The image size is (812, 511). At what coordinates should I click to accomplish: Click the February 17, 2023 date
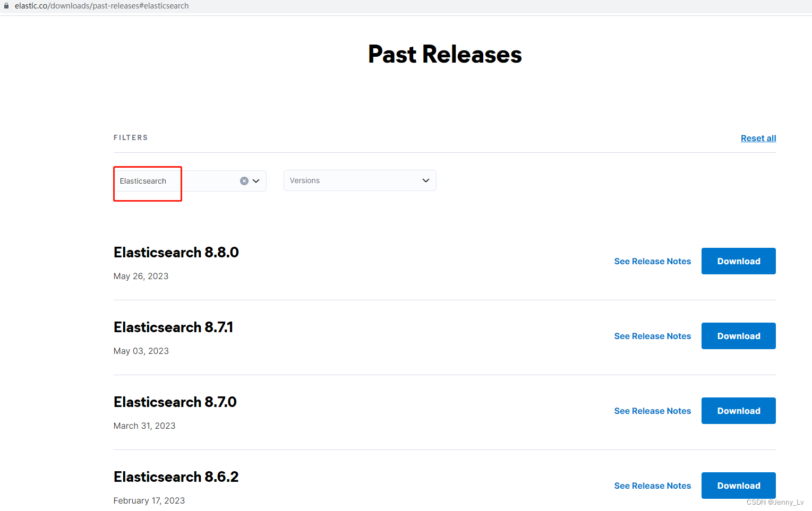pos(149,500)
